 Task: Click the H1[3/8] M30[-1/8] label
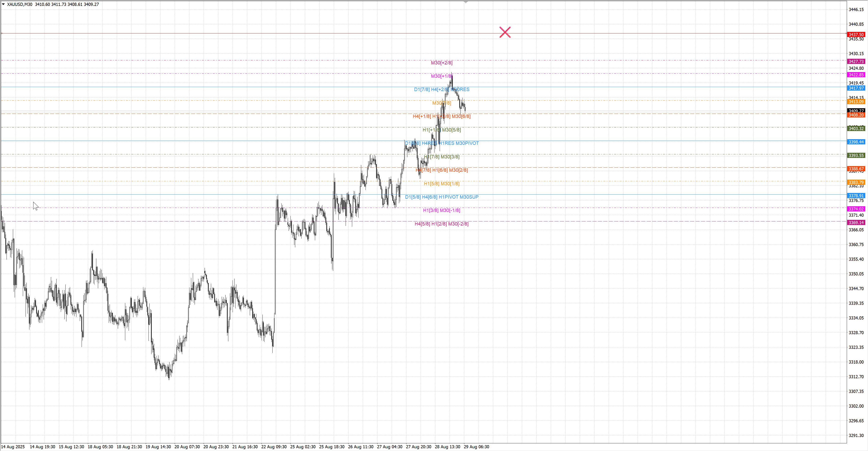[x=441, y=211]
